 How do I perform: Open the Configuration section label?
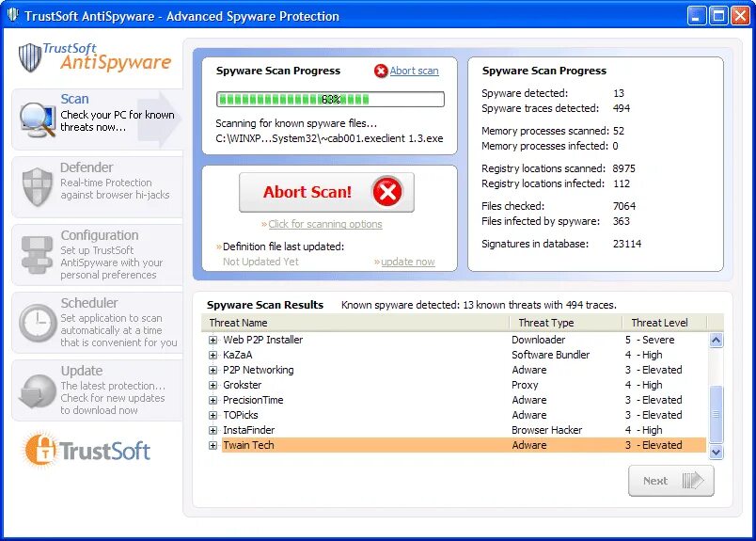point(100,235)
